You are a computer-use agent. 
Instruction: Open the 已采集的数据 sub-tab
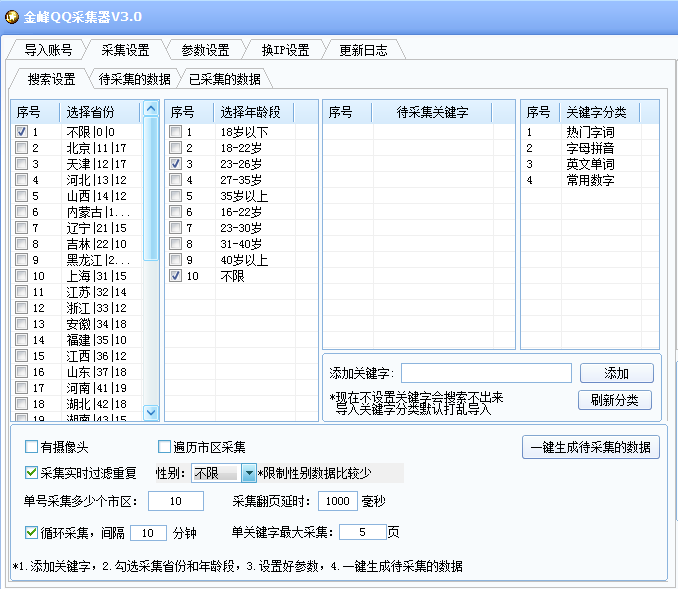(225, 79)
